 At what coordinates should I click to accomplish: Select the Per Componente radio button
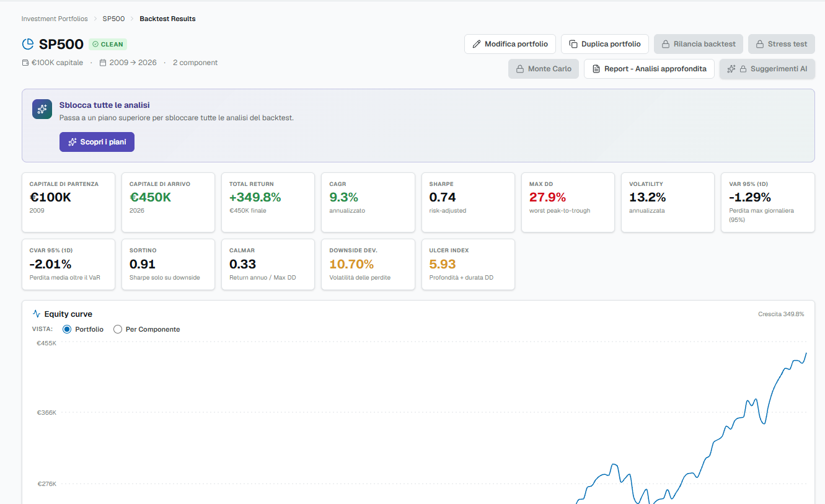pyautogui.click(x=118, y=329)
